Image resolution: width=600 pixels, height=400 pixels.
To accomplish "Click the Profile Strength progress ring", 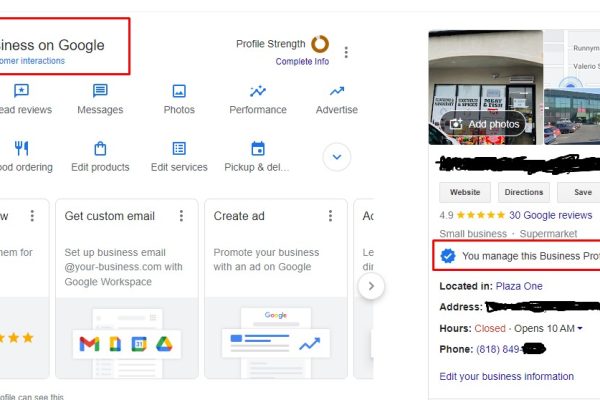I will click(x=320, y=44).
